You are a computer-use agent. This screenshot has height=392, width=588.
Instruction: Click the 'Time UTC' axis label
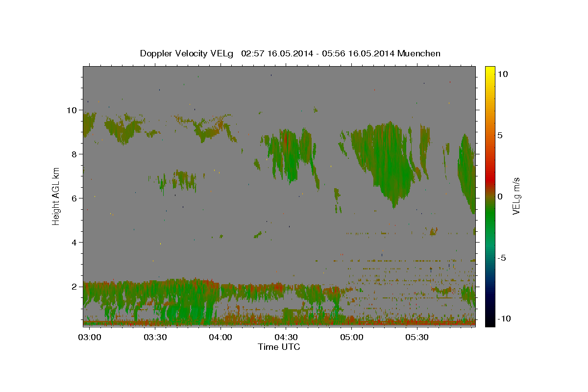279,347
